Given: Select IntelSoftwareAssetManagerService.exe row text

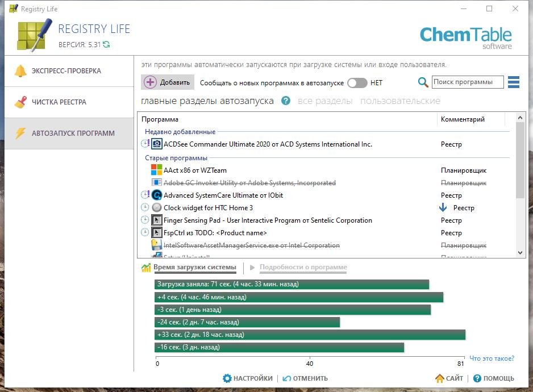Looking at the screenshot, I should (x=252, y=245).
